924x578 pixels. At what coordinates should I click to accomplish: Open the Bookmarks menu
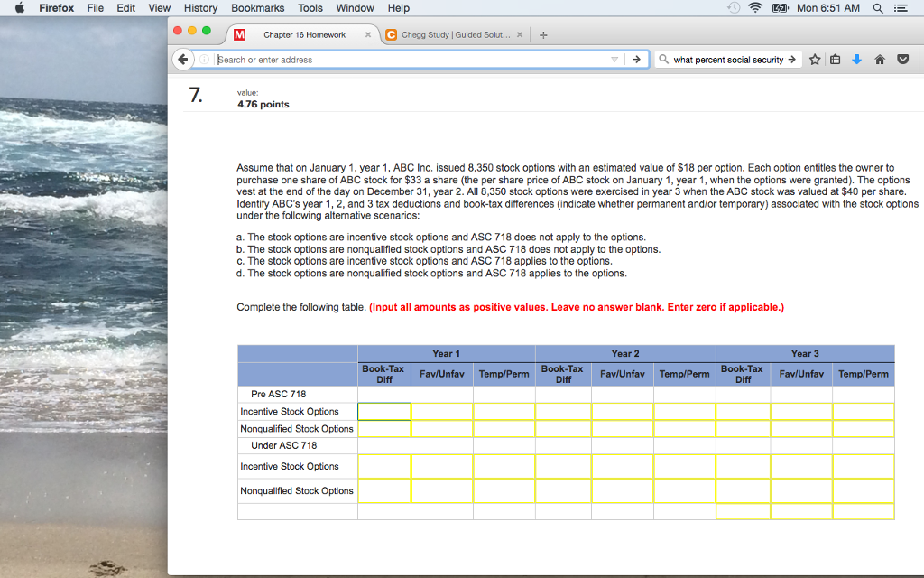257,8
